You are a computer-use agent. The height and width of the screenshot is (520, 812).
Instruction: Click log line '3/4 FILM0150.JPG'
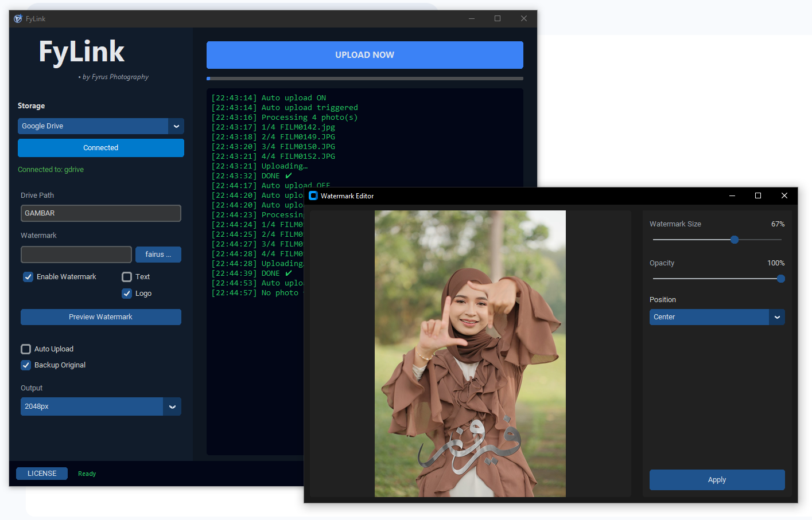click(x=273, y=147)
